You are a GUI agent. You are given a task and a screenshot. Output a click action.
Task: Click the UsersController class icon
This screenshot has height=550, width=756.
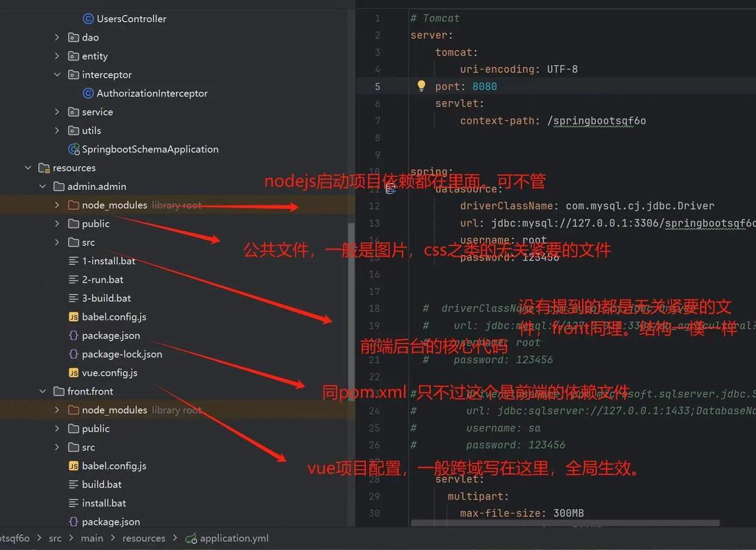(x=89, y=19)
